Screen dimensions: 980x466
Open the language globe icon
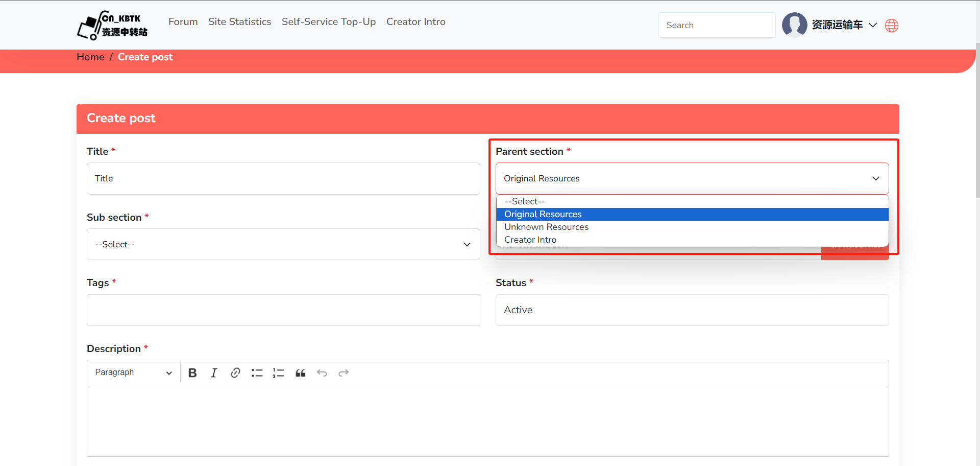(892, 26)
